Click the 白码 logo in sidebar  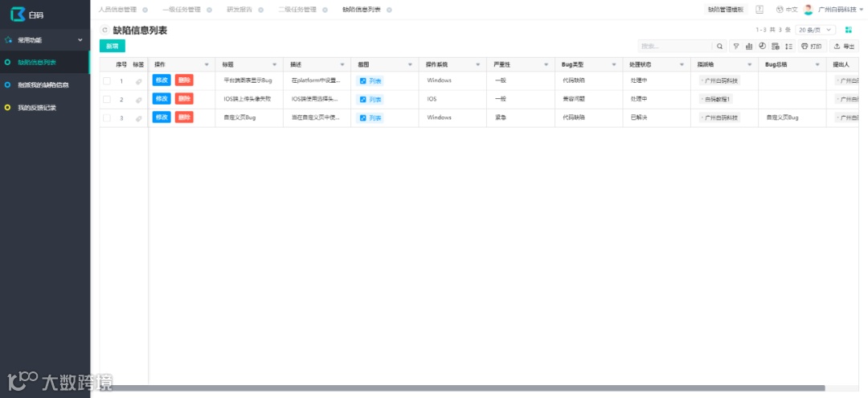[x=27, y=14]
